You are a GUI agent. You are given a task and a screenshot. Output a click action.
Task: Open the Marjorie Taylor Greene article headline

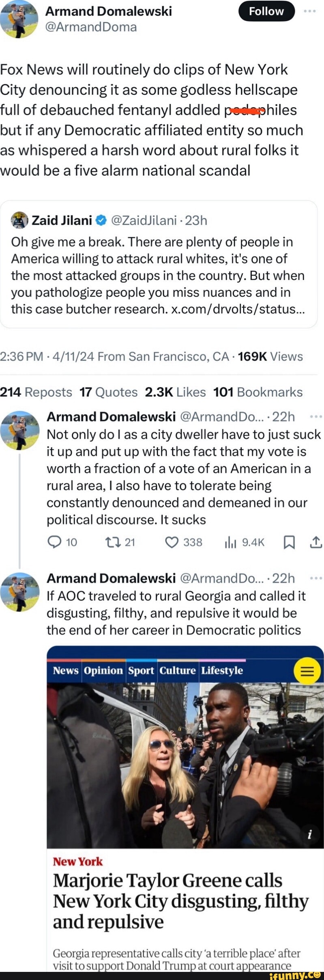coord(180,901)
